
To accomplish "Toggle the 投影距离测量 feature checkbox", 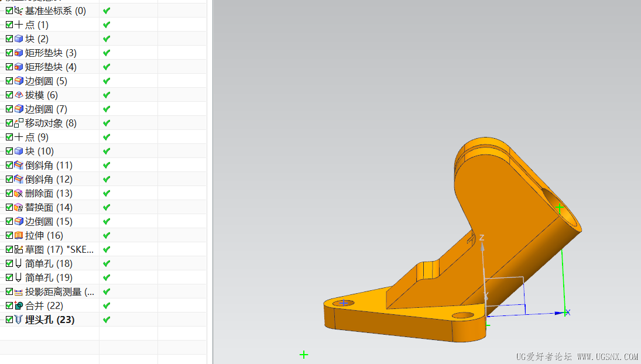I will [9, 291].
